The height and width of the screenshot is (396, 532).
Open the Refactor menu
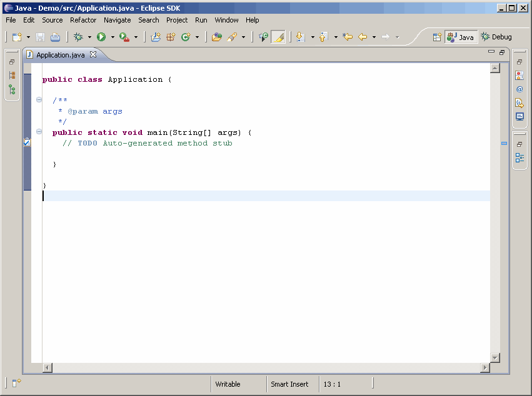point(83,20)
